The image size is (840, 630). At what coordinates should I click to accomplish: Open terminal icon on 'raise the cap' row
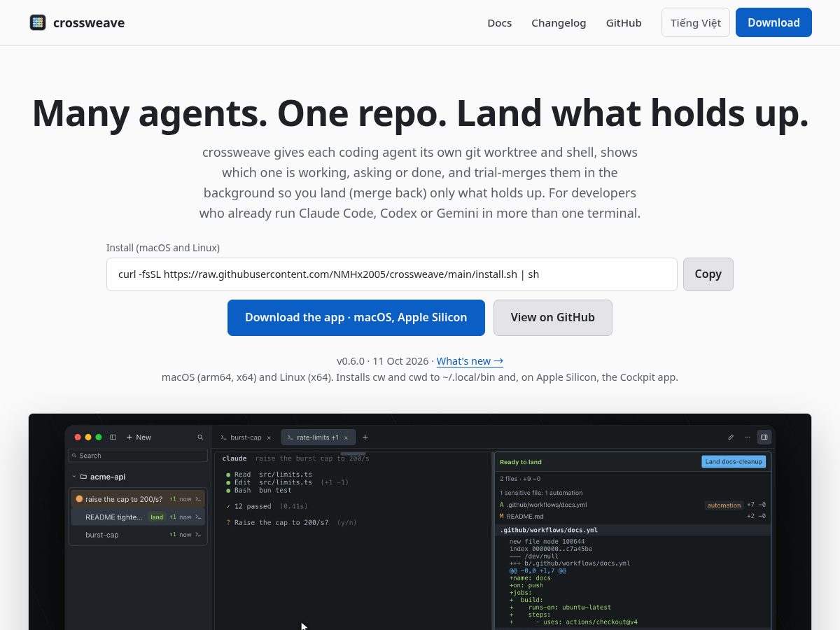[x=198, y=499]
